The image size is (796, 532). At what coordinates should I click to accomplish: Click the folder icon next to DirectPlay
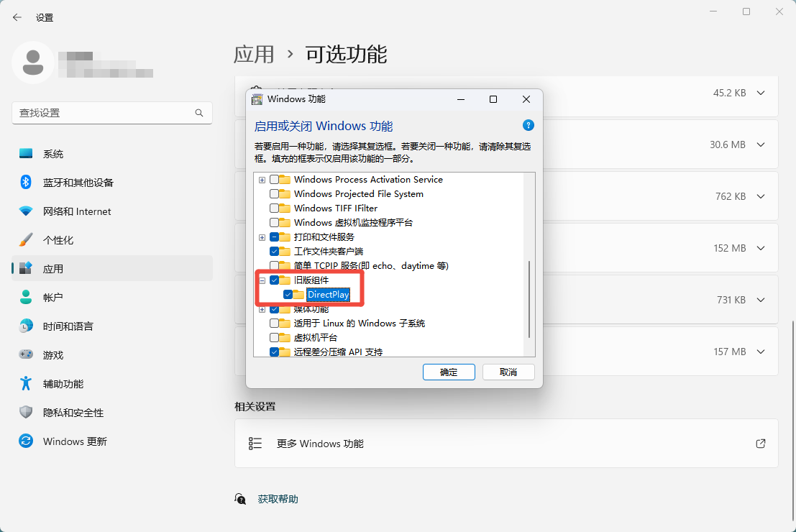[x=298, y=295]
